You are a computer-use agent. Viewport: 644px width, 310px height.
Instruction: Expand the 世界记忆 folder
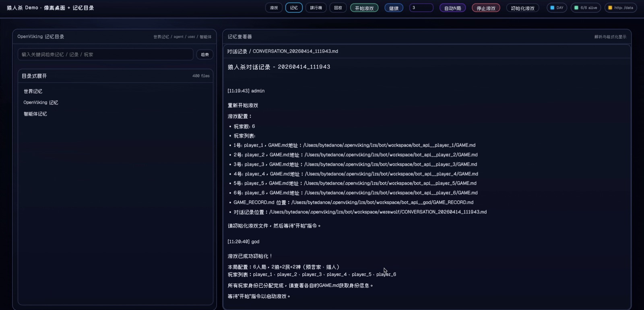[x=33, y=92]
